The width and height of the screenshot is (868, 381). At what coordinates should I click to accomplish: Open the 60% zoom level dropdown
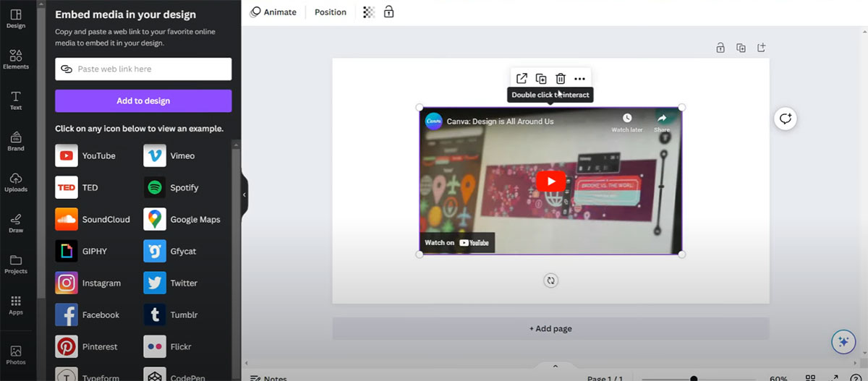779,378
